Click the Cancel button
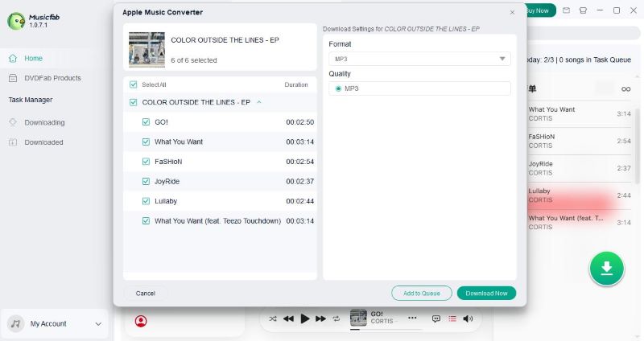 (x=146, y=294)
